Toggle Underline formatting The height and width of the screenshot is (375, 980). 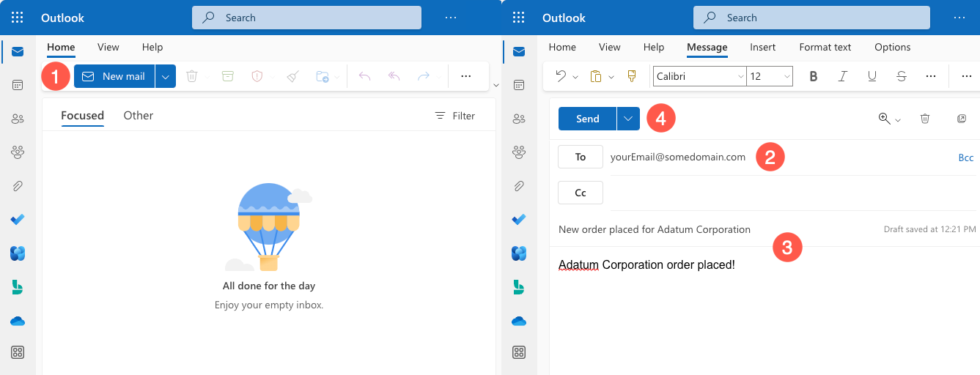pos(872,76)
